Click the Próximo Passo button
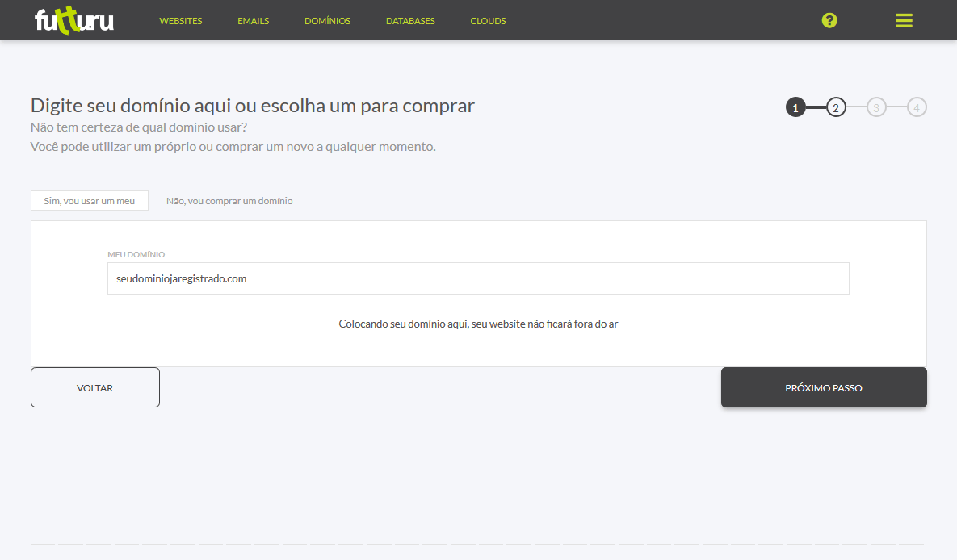The image size is (957, 560). [x=824, y=387]
